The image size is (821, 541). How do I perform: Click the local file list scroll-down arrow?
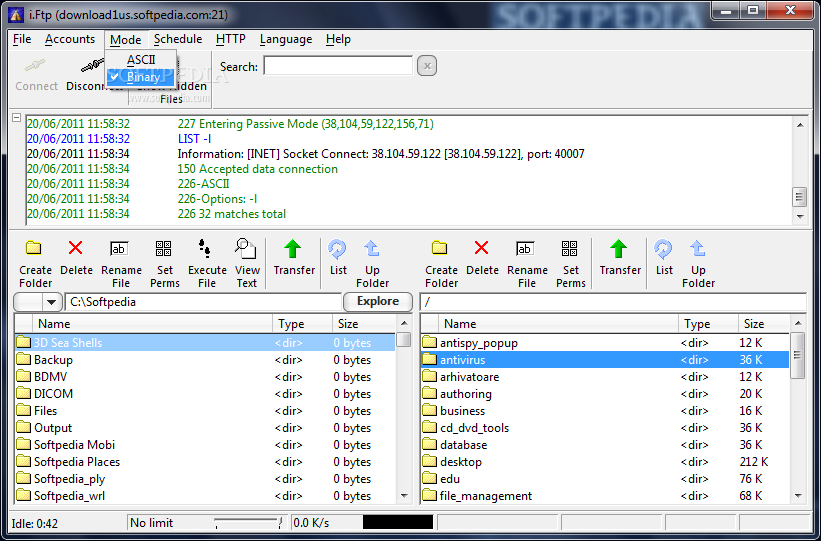404,495
